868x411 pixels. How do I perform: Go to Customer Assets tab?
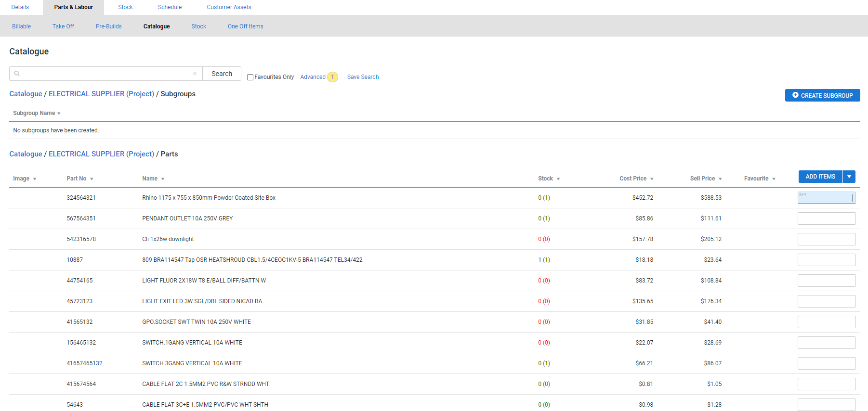(x=229, y=7)
